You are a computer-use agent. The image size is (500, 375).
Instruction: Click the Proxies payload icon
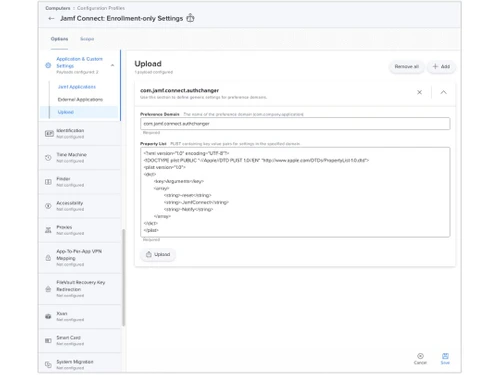point(48,230)
